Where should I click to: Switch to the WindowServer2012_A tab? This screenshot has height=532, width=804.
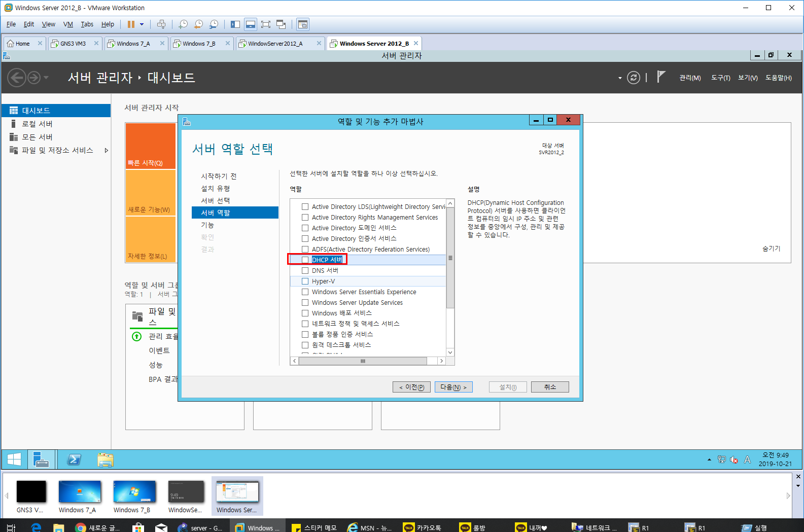tap(275, 44)
